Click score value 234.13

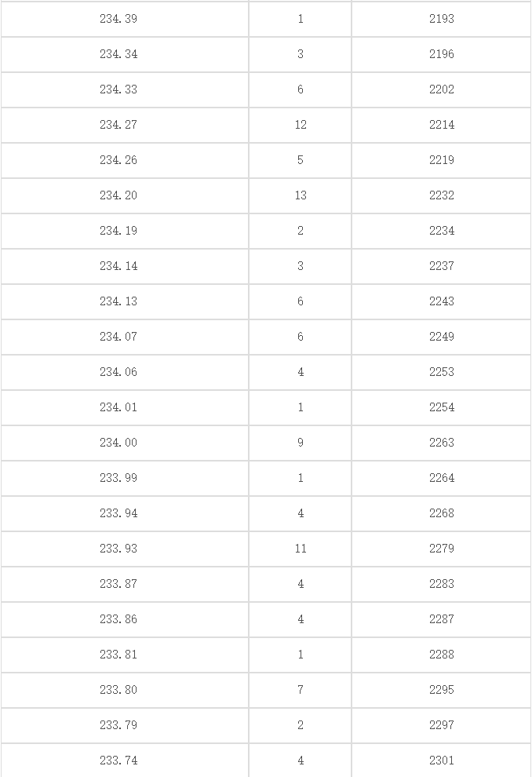click(118, 301)
